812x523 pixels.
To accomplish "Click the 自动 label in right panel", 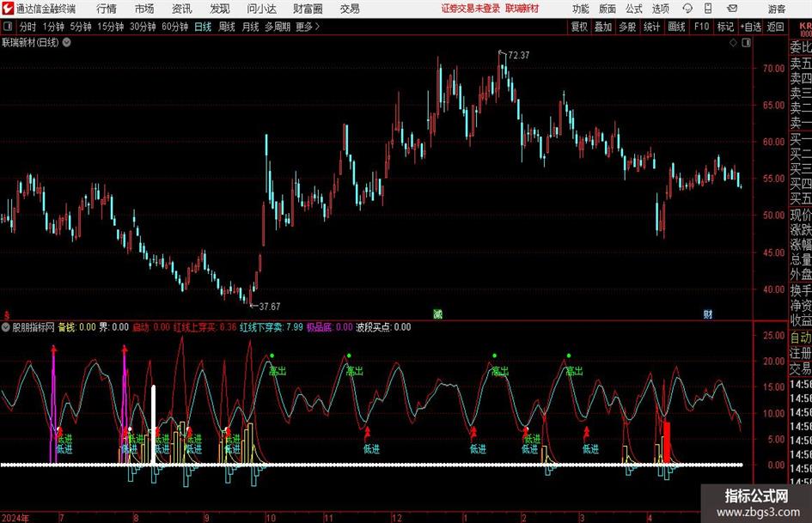I will (801, 338).
